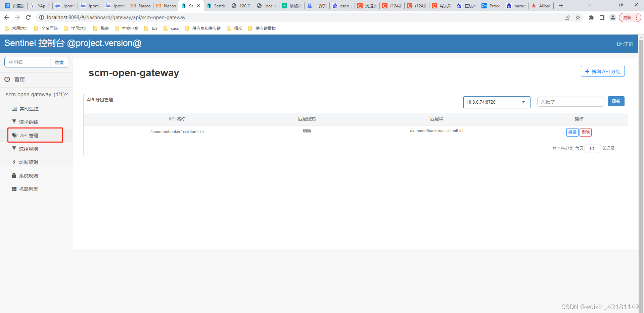Viewport: 644px width, 313px height.
Task: Open the 流控规则 menu item
Action: coord(29,149)
